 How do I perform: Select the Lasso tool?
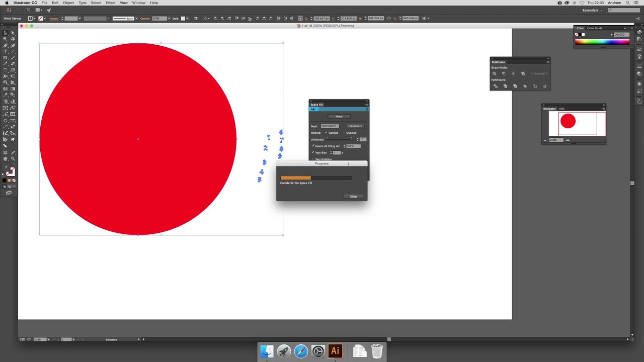coord(13,39)
